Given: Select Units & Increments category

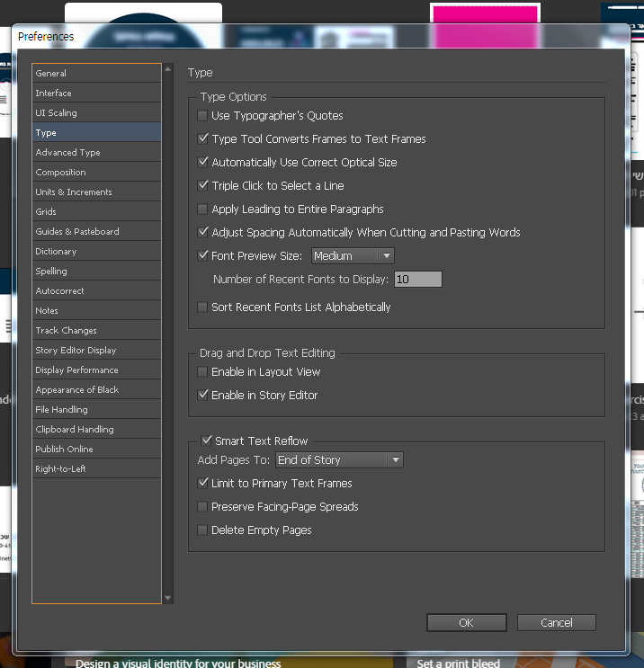Looking at the screenshot, I should coord(97,191).
